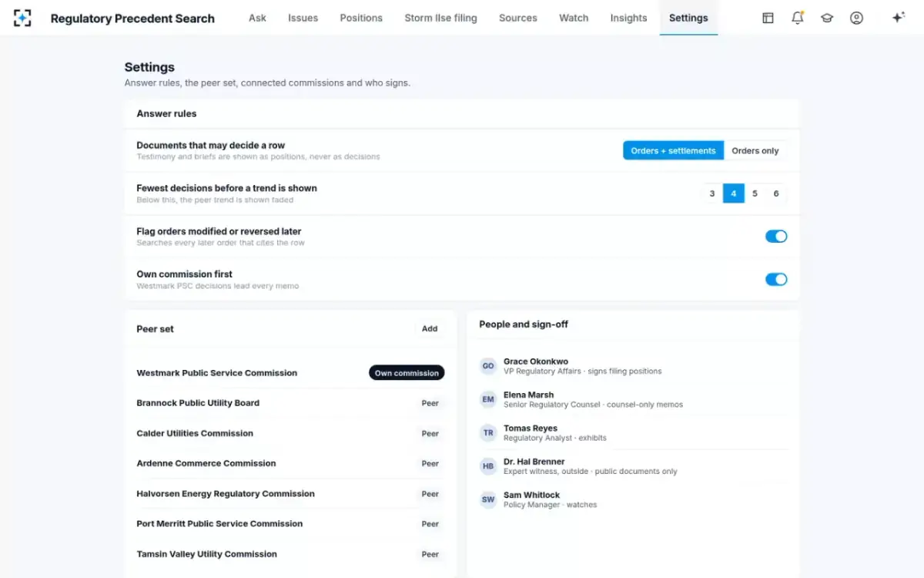Screen dimensions: 924x578
Task: Select Orders + settlements option
Action: (x=673, y=150)
